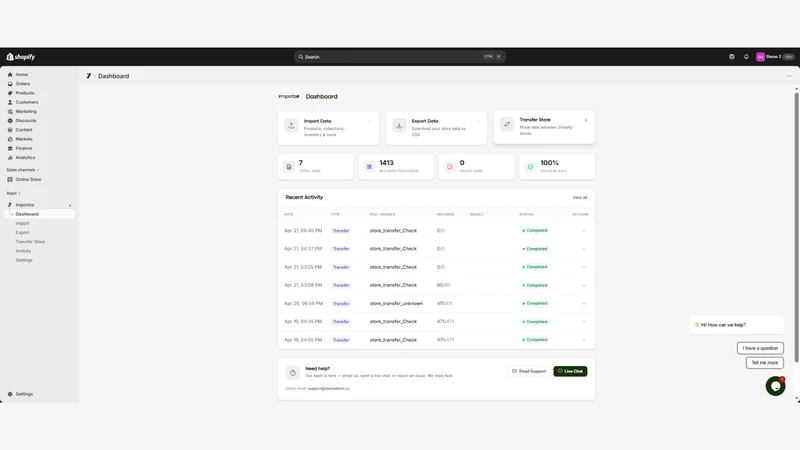This screenshot has height=450, width=800.
Task: Click the Products tag icon
Action: click(10, 93)
